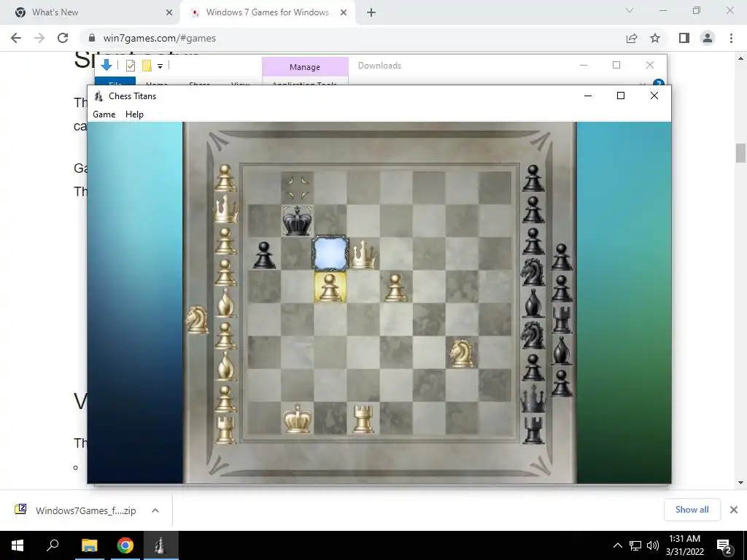The width and height of the screenshot is (747, 560).
Task: Reload the current page
Action: coord(63,38)
